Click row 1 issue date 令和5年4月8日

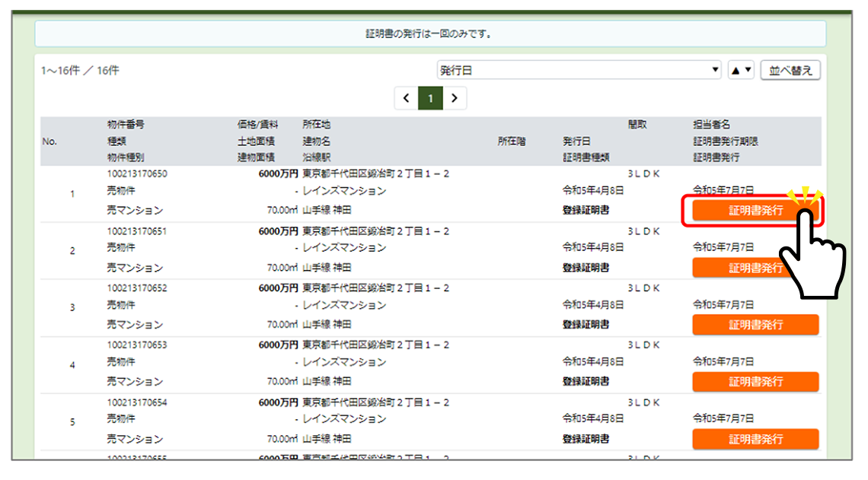[593, 190]
